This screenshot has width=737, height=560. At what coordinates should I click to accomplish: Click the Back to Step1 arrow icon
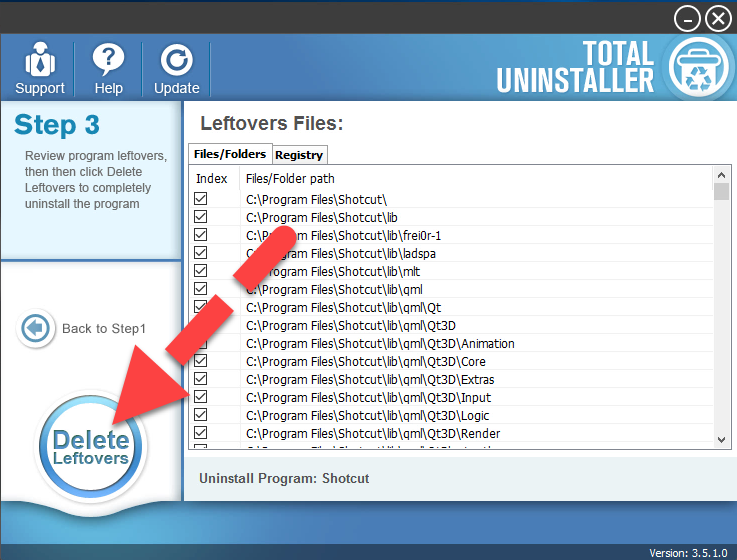click(36, 328)
